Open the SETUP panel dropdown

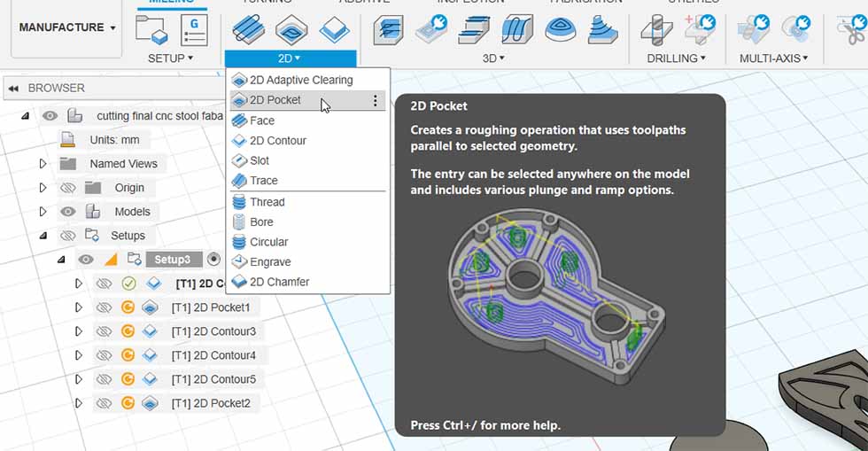pos(170,58)
